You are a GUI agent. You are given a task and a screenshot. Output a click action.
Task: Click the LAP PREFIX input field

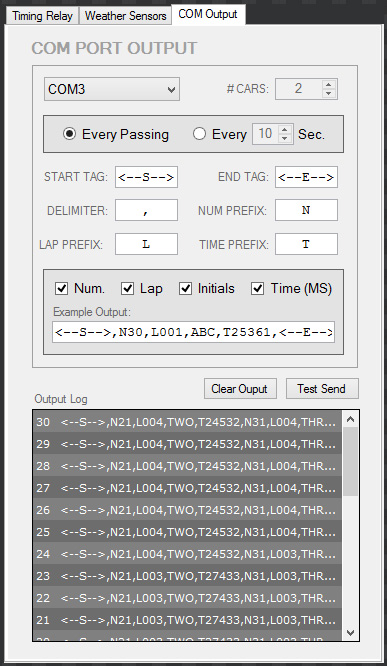pyautogui.click(x=146, y=244)
